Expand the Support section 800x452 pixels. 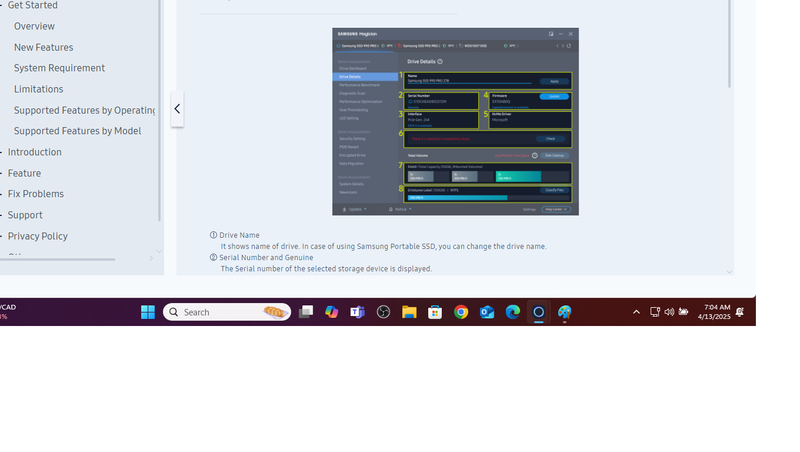[25, 215]
